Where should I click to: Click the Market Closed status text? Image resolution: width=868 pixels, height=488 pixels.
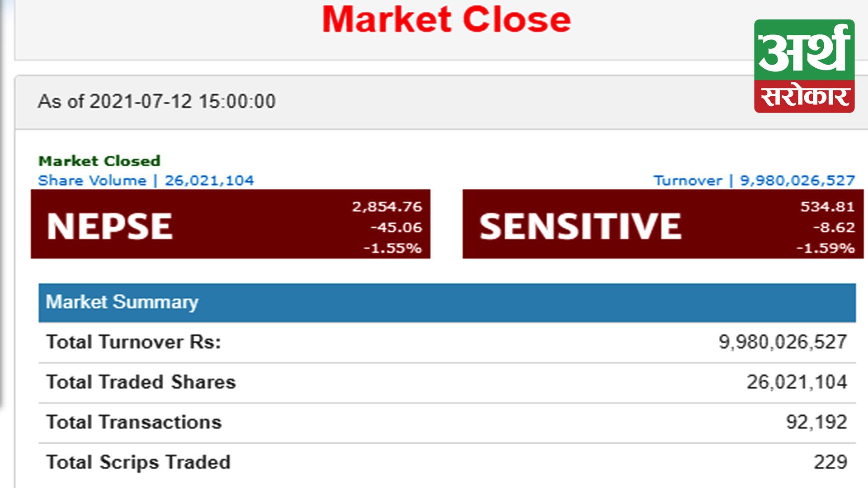pyautogui.click(x=99, y=161)
